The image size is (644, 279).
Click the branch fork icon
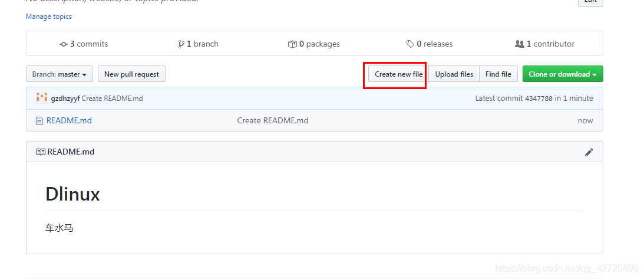click(181, 44)
